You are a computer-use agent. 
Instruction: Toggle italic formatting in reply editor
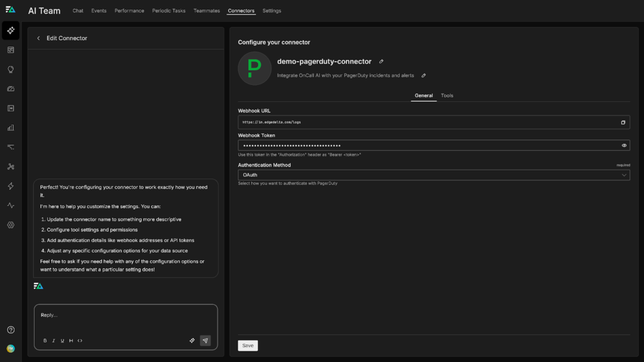[53, 341]
